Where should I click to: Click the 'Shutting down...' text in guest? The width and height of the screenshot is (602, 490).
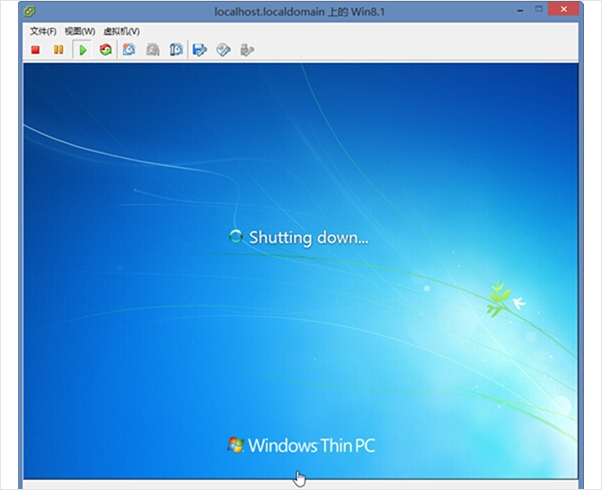[309, 238]
